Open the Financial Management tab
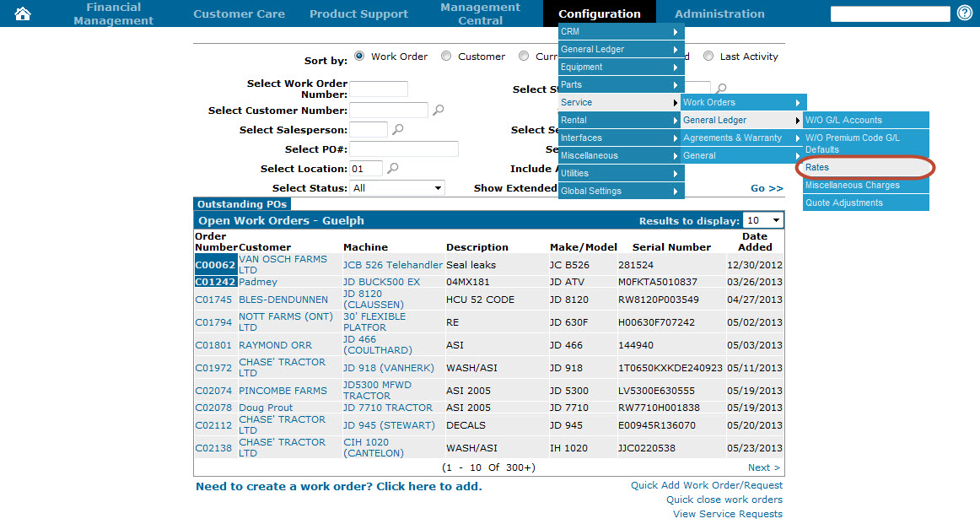Screen dimensions: 980x524 pyautogui.click(x=113, y=14)
